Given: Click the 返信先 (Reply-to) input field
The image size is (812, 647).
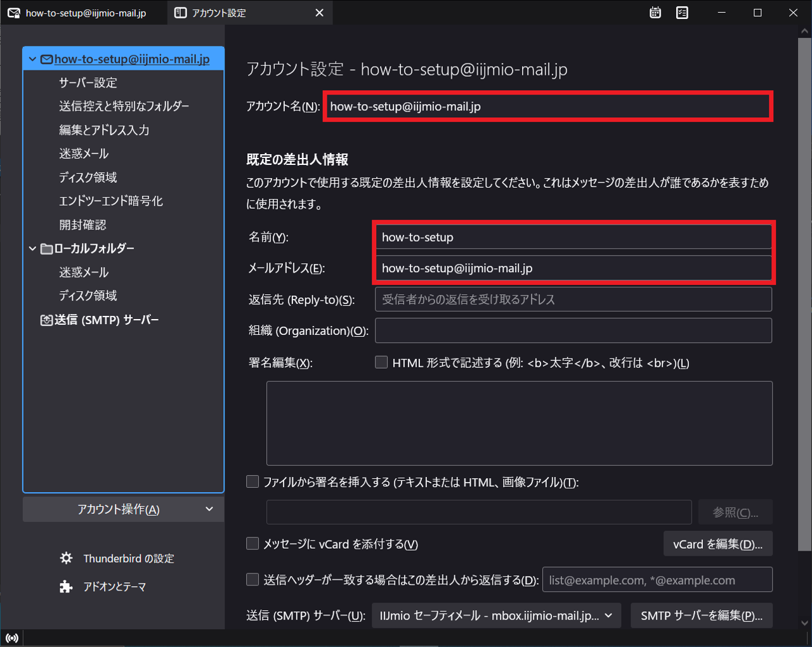Looking at the screenshot, I should point(573,299).
